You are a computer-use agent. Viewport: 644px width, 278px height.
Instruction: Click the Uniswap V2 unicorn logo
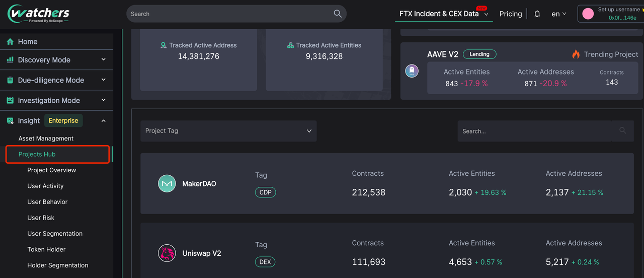[167, 253]
